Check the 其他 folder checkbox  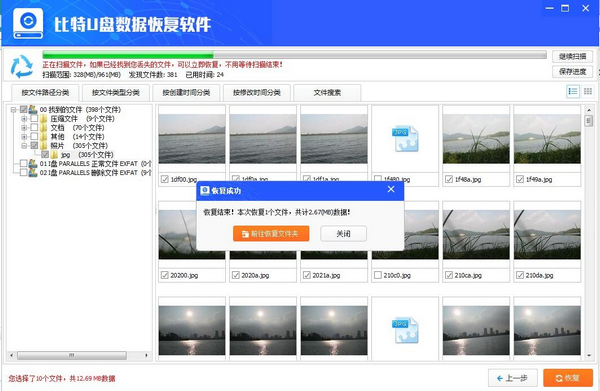[x=34, y=137]
